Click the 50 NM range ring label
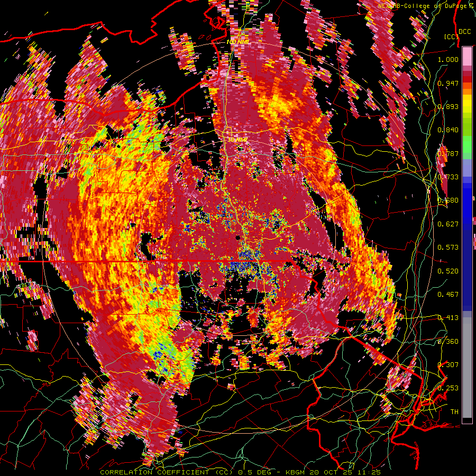This screenshot has height=476, width=476. tap(237, 140)
